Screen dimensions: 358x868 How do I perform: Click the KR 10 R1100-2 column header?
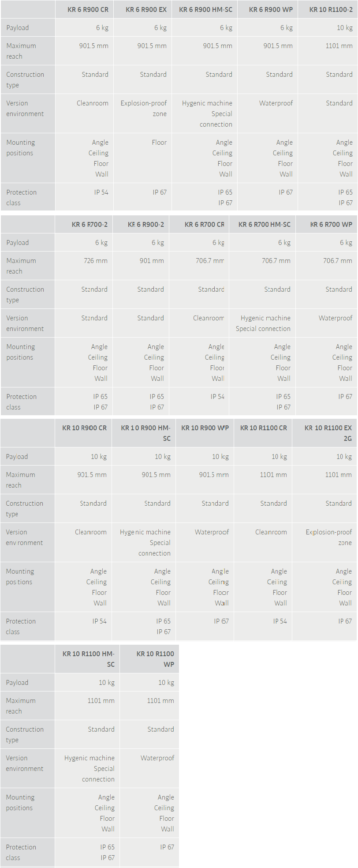[331, 10]
